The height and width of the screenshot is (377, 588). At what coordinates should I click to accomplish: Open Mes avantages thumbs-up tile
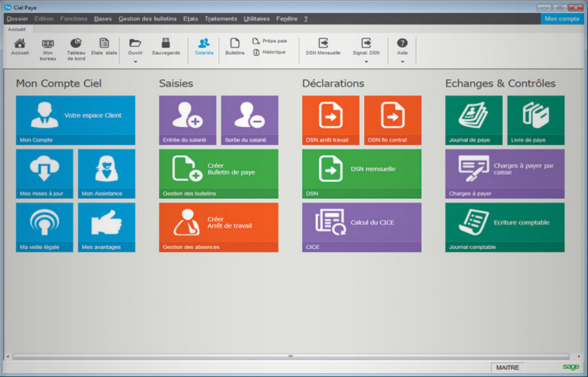coord(107,227)
